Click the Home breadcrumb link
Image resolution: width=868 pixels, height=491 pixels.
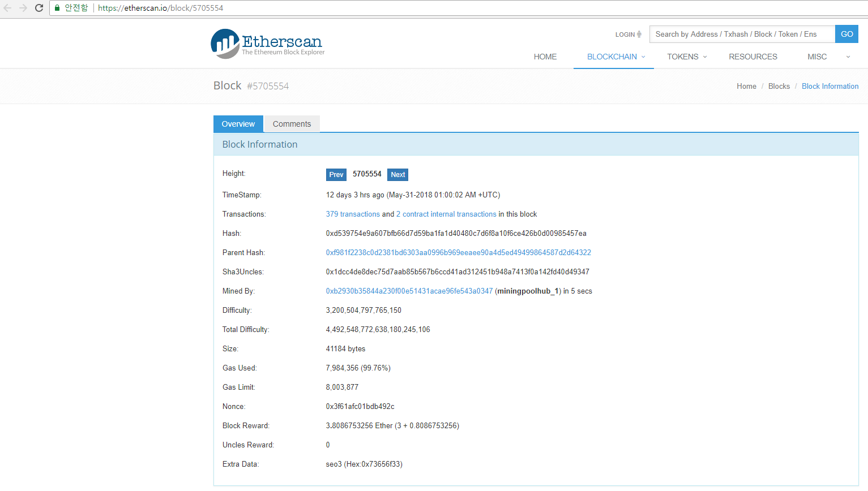[x=746, y=87]
